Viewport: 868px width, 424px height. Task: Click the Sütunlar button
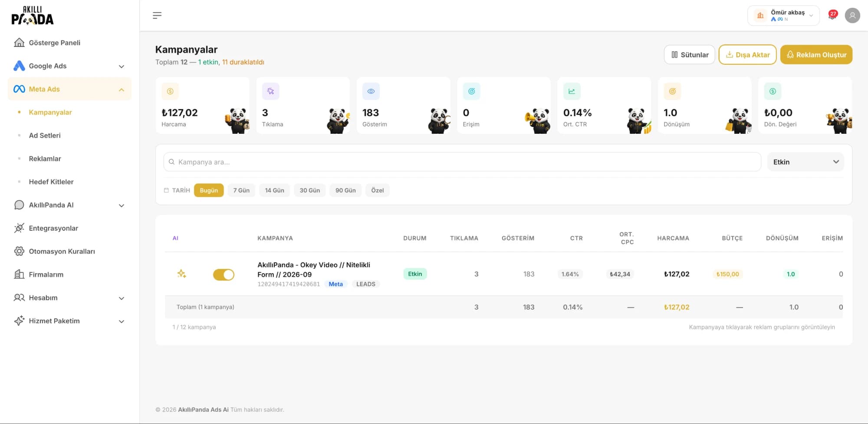(689, 55)
